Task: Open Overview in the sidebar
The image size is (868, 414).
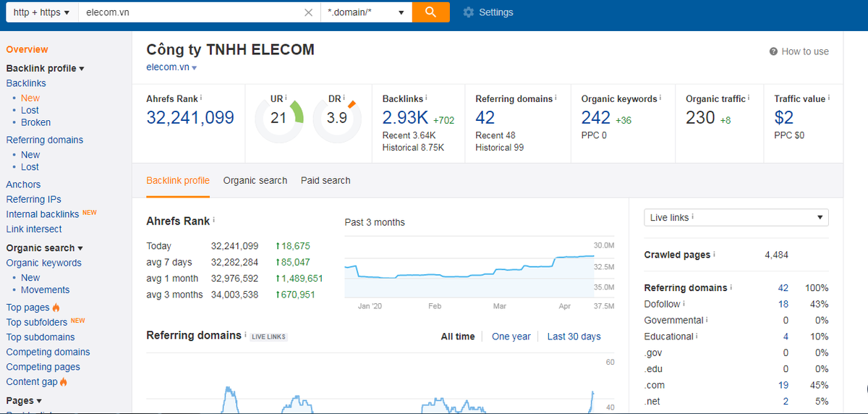Action: 27,49
